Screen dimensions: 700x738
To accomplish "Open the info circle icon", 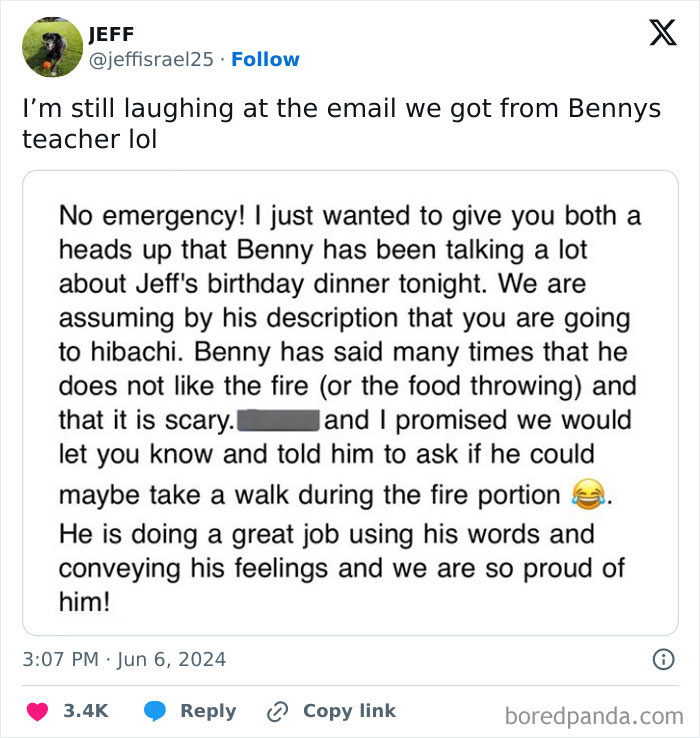I will coord(662,659).
